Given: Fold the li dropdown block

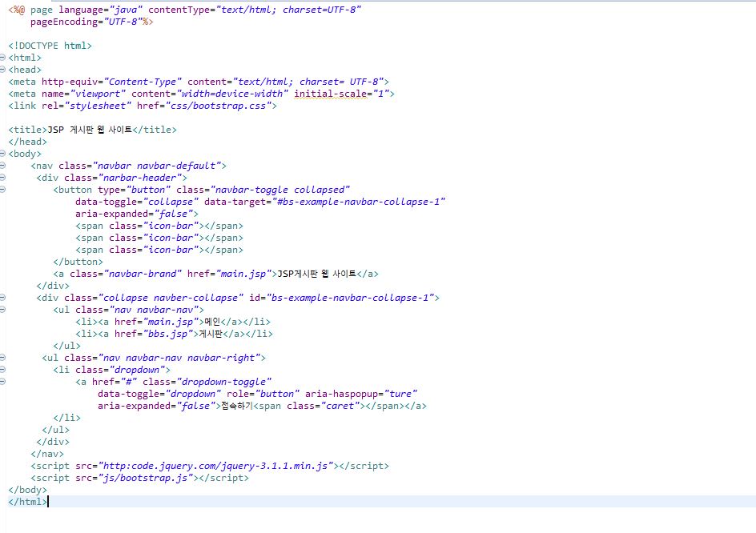Looking at the screenshot, I should point(2,370).
